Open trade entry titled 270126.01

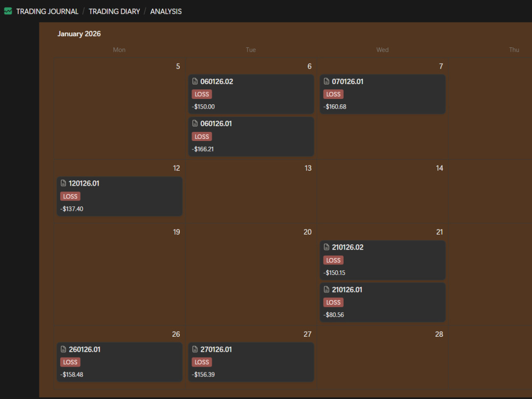click(x=216, y=349)
